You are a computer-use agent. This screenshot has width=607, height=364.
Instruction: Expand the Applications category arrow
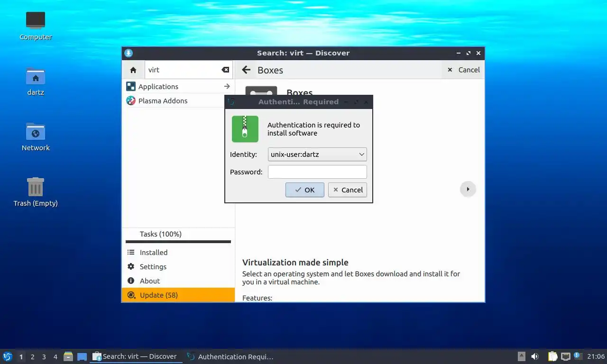pyautogui.click(x=227, y=86)
